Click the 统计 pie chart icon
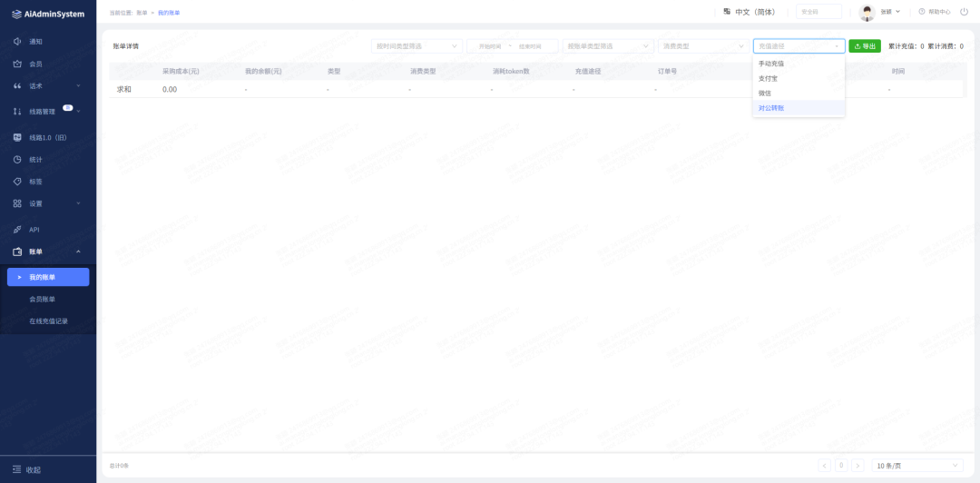Screen dimensions: 980x483 [17, 160]
